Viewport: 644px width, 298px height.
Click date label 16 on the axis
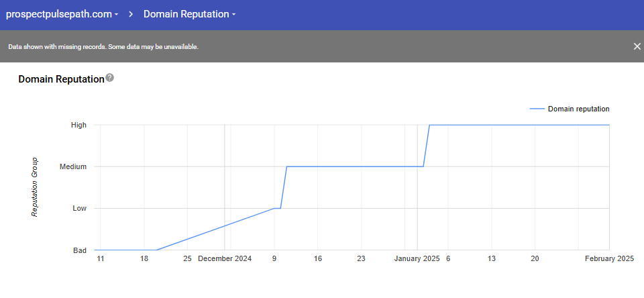coord(318,258)
